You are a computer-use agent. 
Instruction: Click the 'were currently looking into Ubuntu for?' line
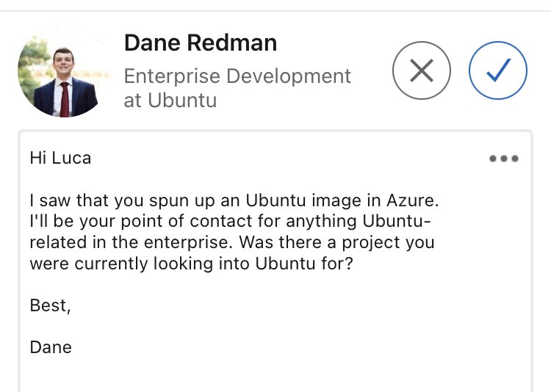[x=191, y=264]
